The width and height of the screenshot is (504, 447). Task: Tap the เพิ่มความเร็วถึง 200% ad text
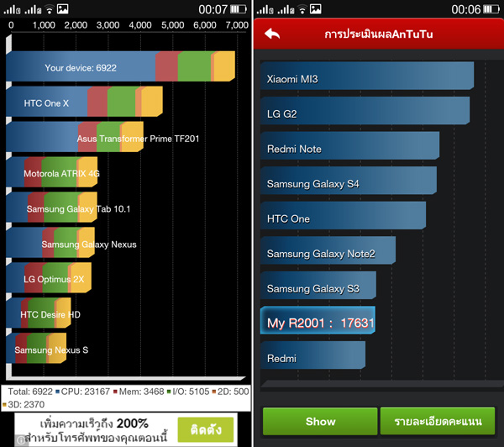(94, 423)
